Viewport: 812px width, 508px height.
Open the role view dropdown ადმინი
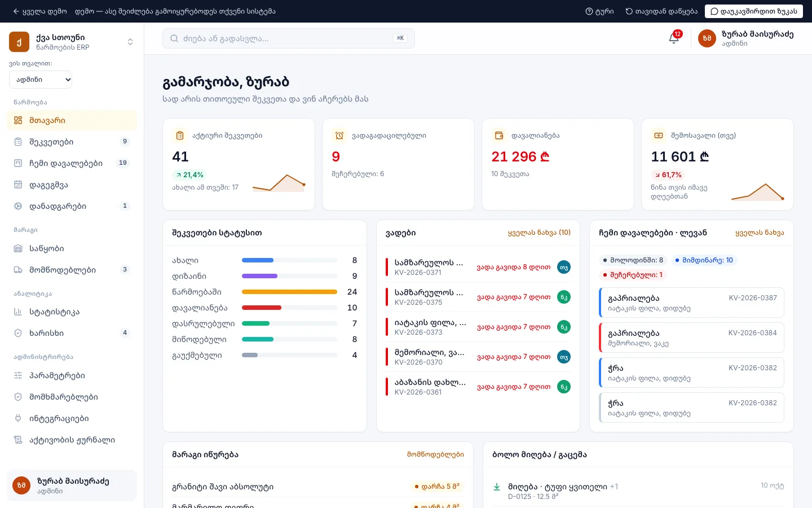point(41,80)
